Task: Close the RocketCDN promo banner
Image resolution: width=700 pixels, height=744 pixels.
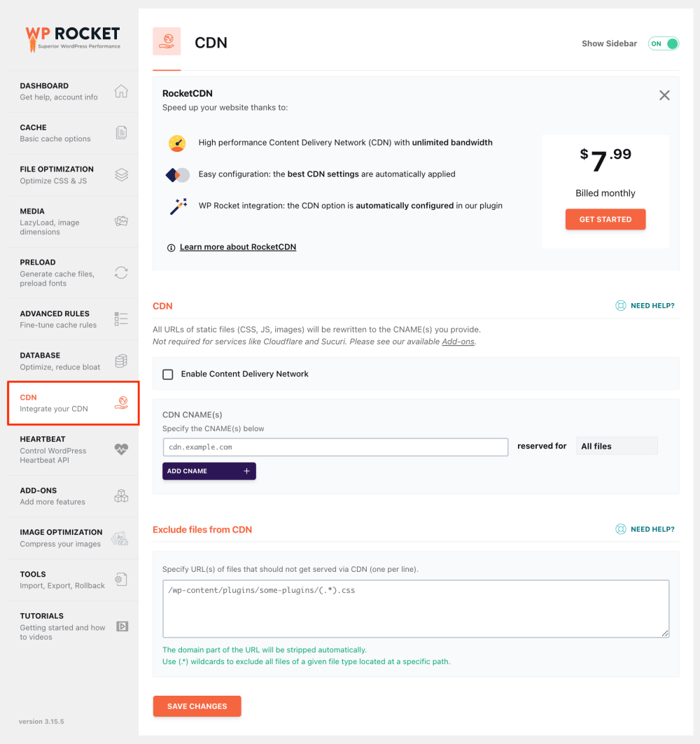Action: click(x=664, y=95)
